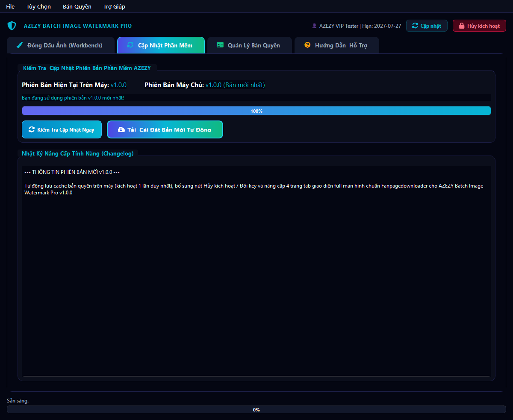The image size is (513, 420).
Task: Open the Tùy Chọn menu
Action: pyautogui.click(x=38, y=6)
